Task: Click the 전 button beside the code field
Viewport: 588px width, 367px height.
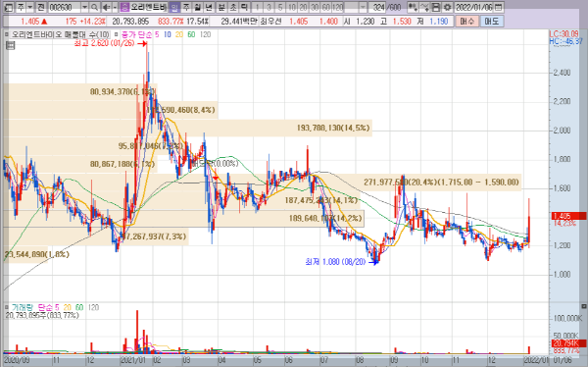Action: pyautogui.click(x=40, y=7)
